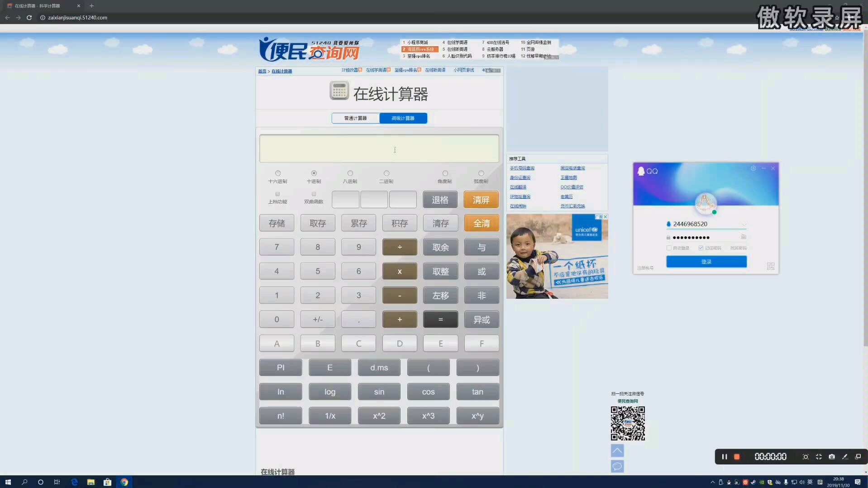Click the blue QQ login button
868x488 pixels.
706,262
